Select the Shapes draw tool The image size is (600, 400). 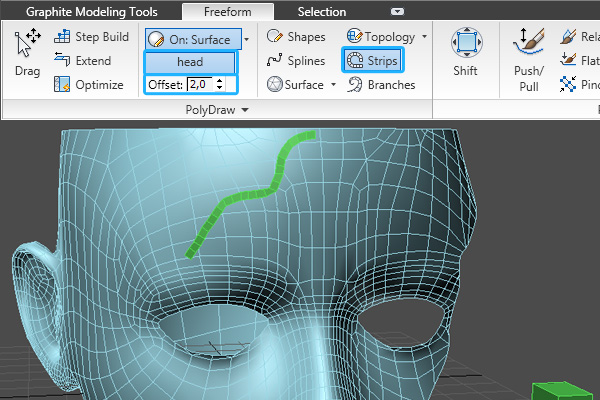click(x=295, y=37)
